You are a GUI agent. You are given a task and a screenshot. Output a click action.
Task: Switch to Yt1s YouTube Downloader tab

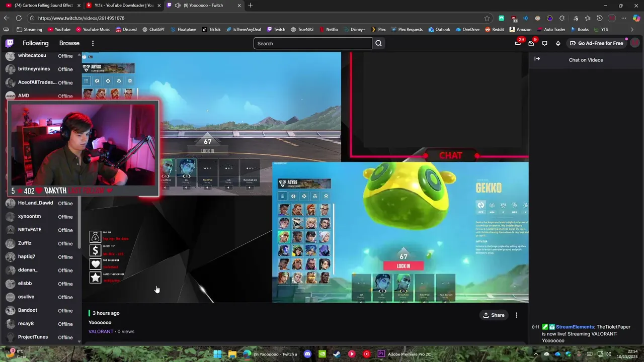122,6
